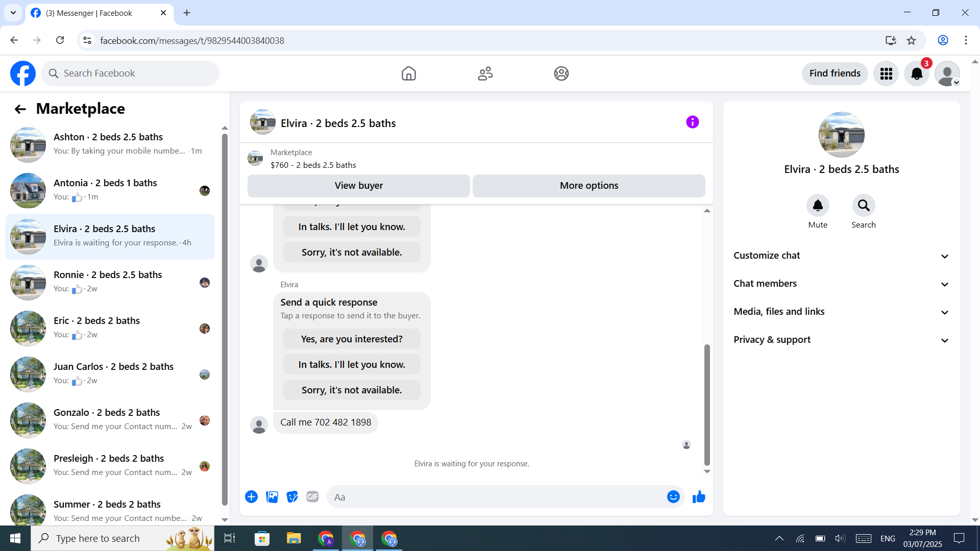Expand Customize chat section
980x551 pixels.
pos(841,256)
